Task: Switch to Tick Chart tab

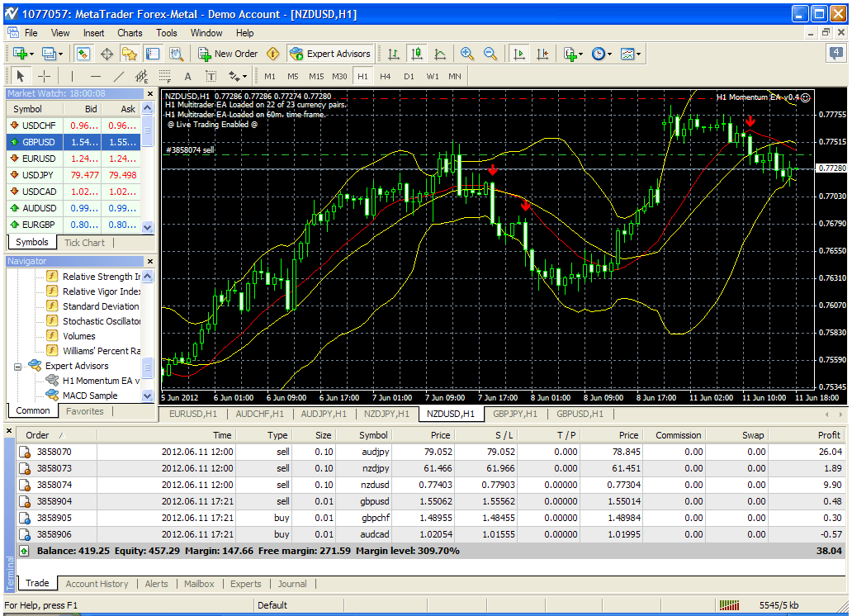Action: click(84, 243)
